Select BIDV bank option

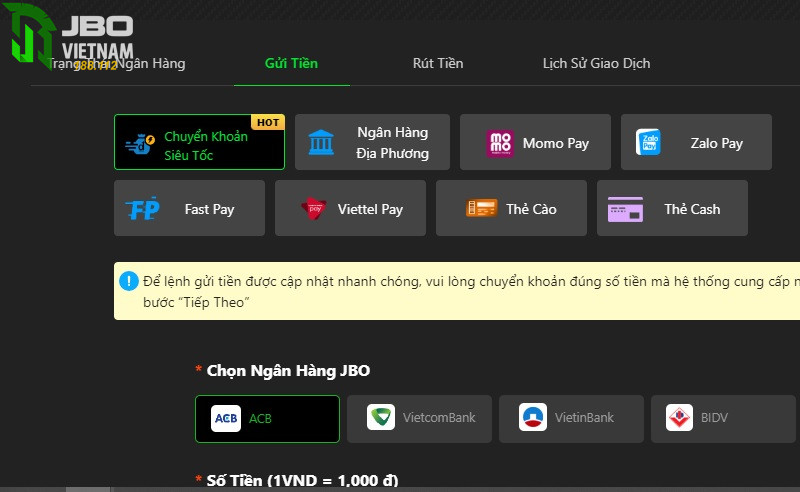coord(723,419)
